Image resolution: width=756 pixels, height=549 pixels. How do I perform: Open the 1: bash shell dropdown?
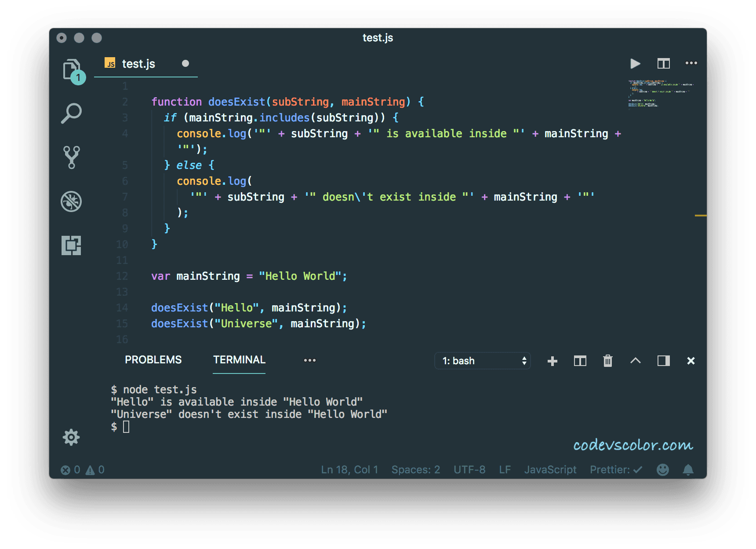pyautogui.click(x=482, y=361)
